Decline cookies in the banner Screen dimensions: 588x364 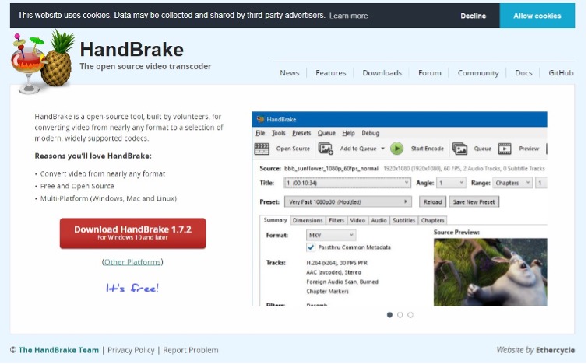[473, 16]
